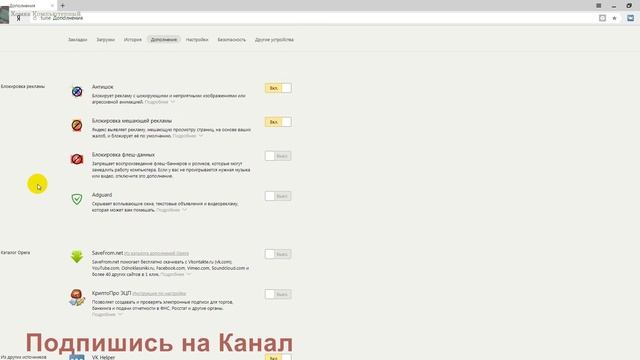Open the browser menu icon in title bar
Screen dimensions: 640x360
[x=599, y=6]
